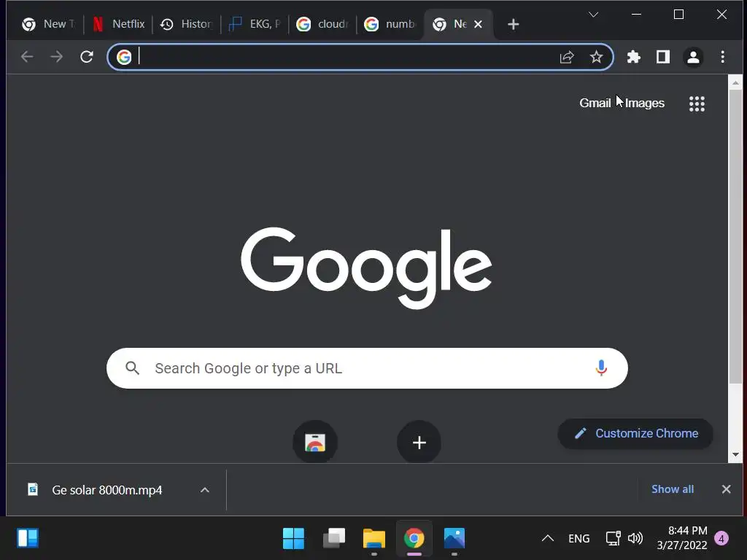The height and width of the screenshot is (560, 747).
Task: Click the page scrollbar up arrow
Action: (735, 83)
